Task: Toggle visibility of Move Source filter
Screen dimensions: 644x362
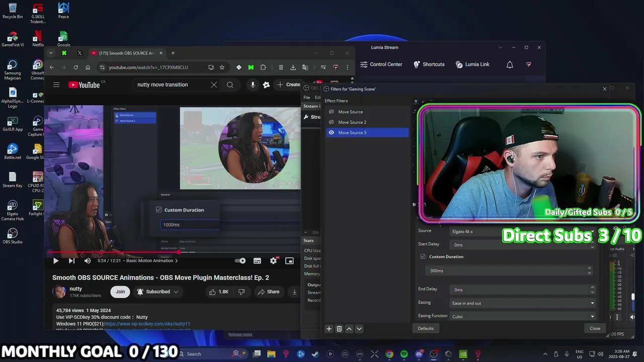Action: (x=331, y=112)
